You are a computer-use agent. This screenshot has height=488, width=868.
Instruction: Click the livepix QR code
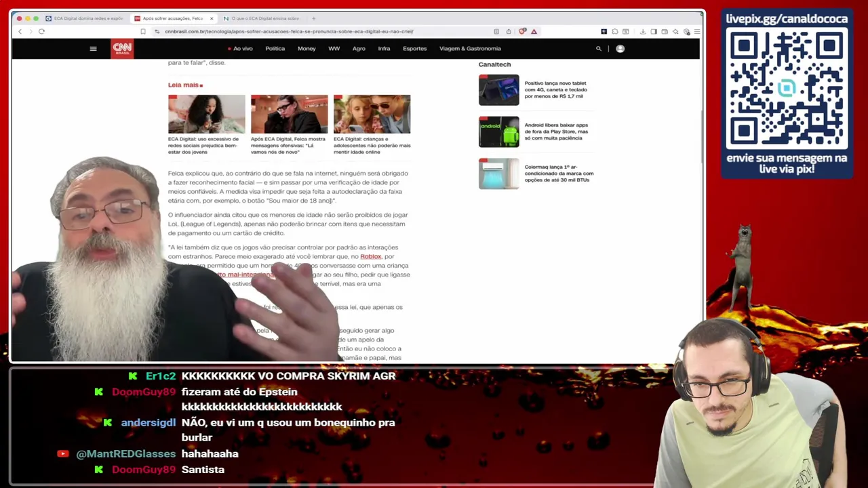787,89
